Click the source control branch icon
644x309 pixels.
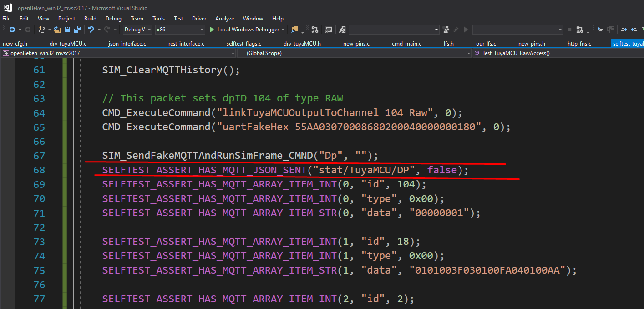[314, 30]
